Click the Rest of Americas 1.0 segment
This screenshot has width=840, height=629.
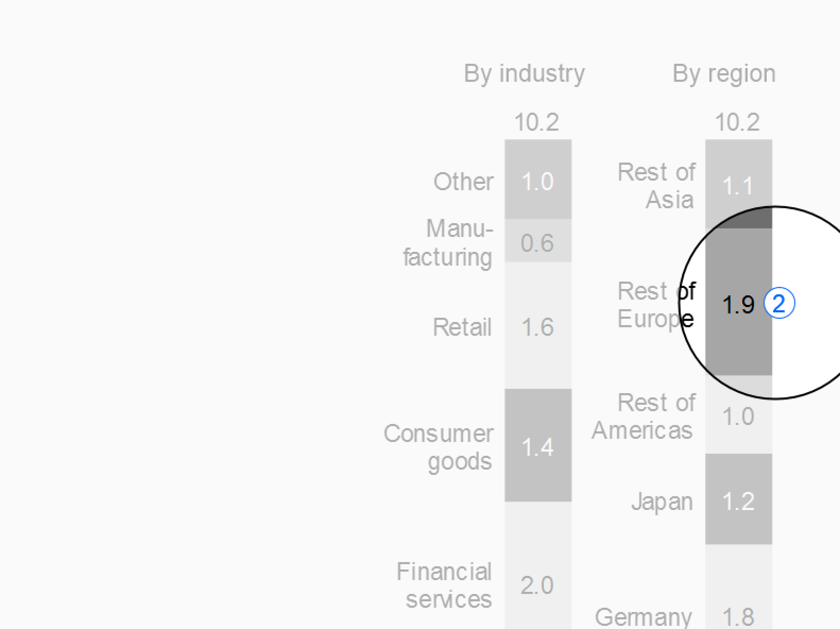coord(739,414)
